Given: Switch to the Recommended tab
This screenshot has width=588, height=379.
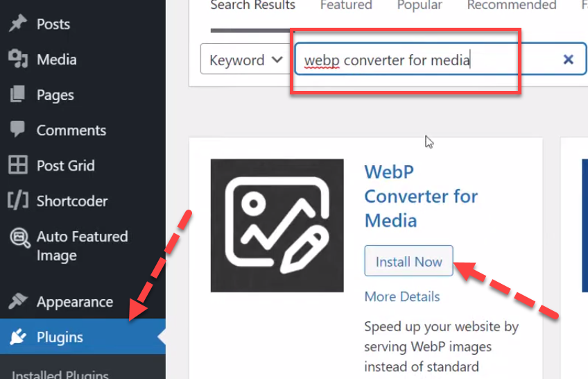Looking at the screenshot, I should (x=512, y=5).
